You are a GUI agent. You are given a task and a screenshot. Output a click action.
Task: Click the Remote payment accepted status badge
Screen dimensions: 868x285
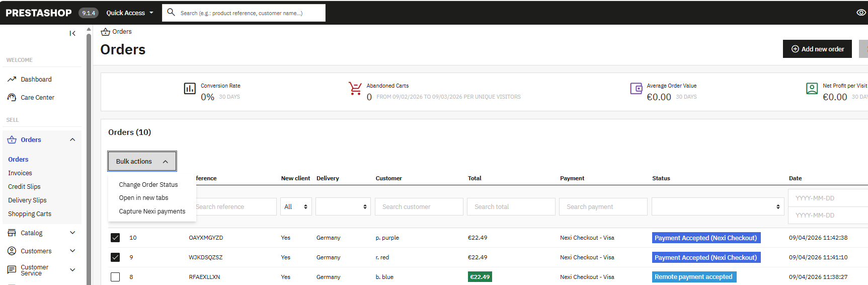click(x=694, y=277)
